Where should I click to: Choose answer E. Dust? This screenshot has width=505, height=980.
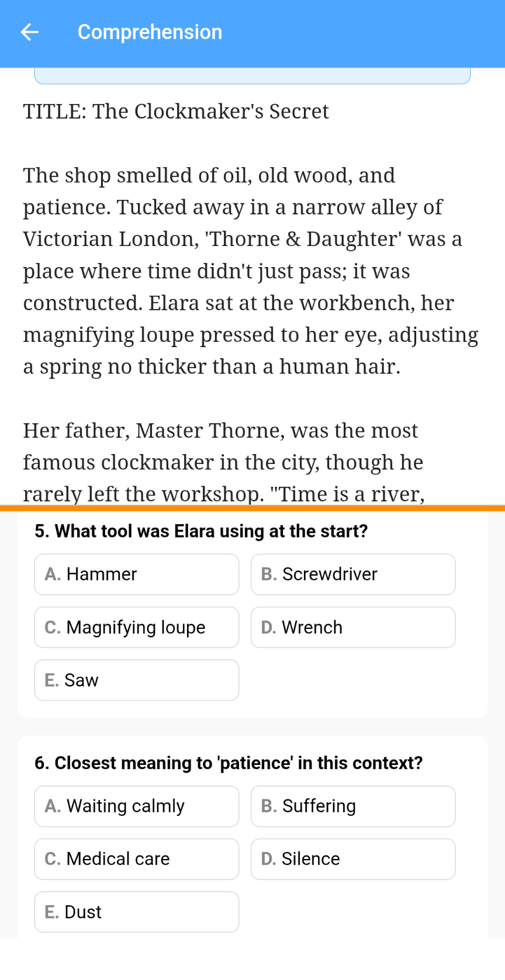coord(136,912)
